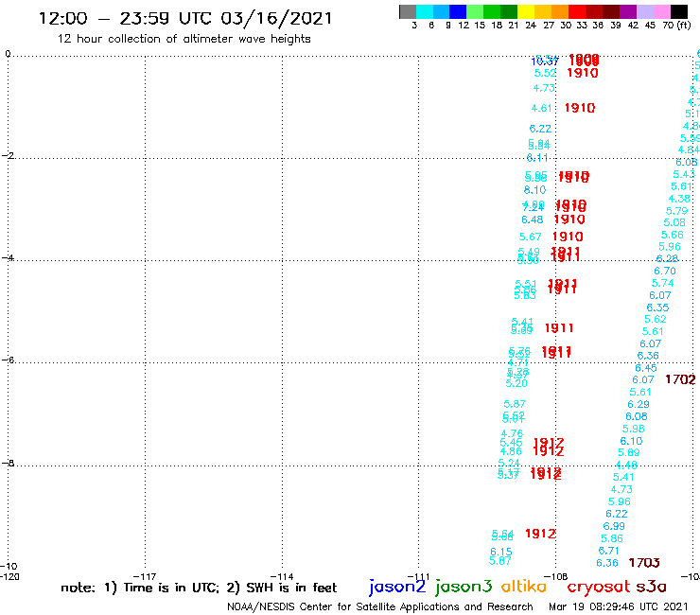Click the wave height value 5.20

click(x=516, y=383)
